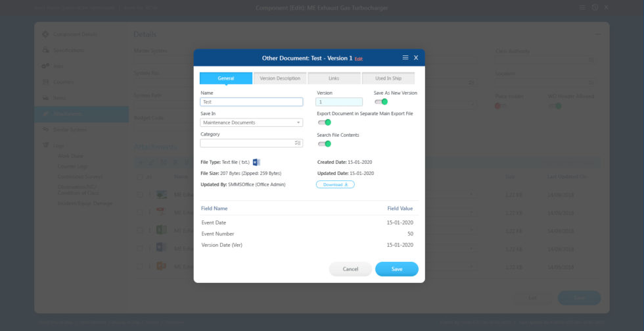The width and height of the screenshot is (644, 331).
Task: Click the red Edit link in title
Action: [359, 59]
